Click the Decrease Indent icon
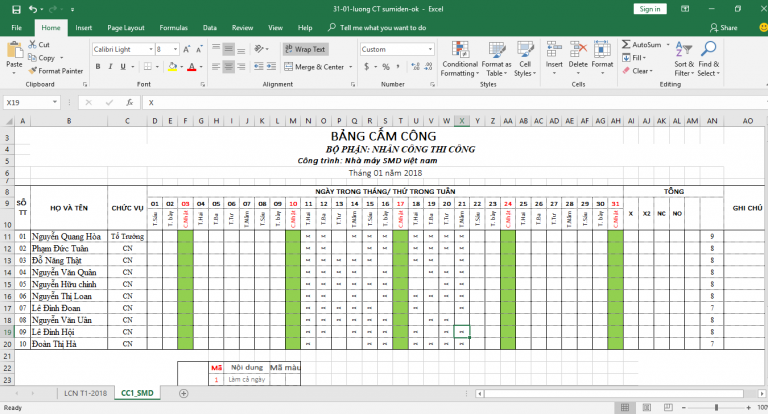The width and height of the screenshot is (768, 414). click(x=259, y=67)
